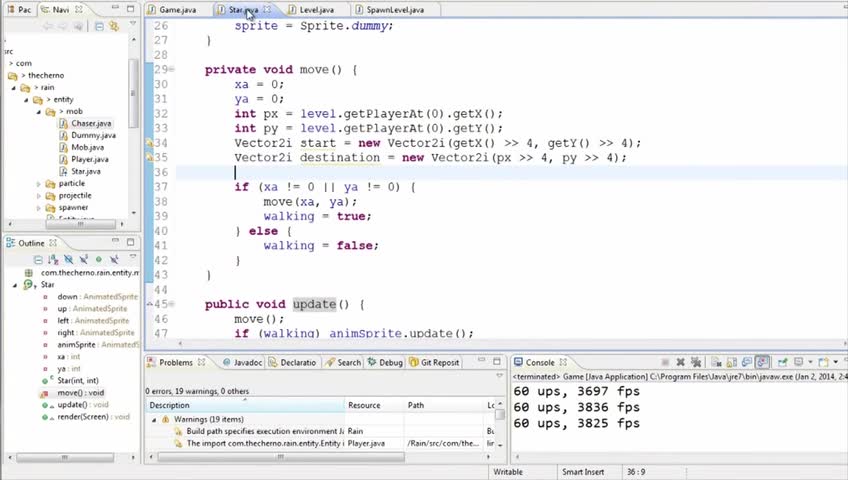Open the Search tab
This screenshot has width=848, height=480.
pos(343,362)
